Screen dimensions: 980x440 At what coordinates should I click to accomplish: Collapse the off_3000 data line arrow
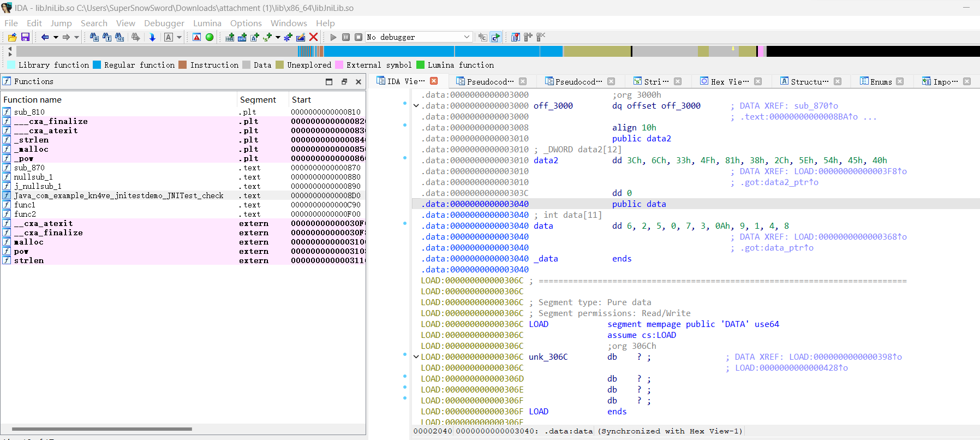point(416,106)
